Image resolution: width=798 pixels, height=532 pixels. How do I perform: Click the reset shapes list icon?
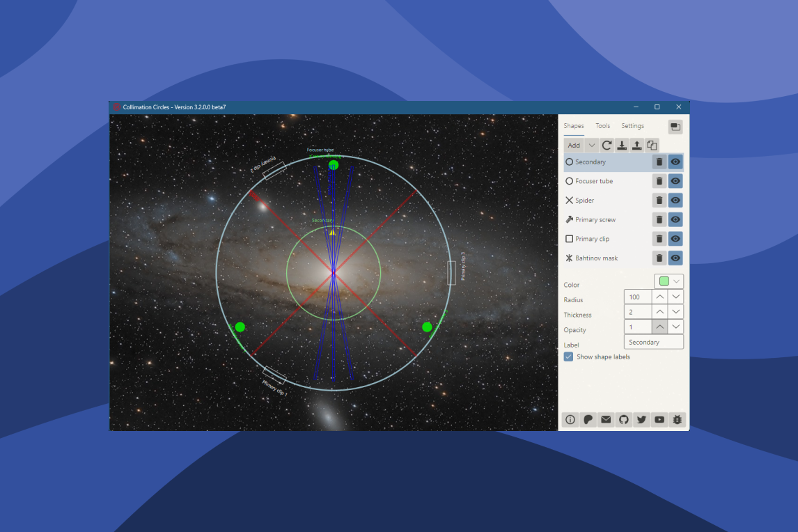607,145
